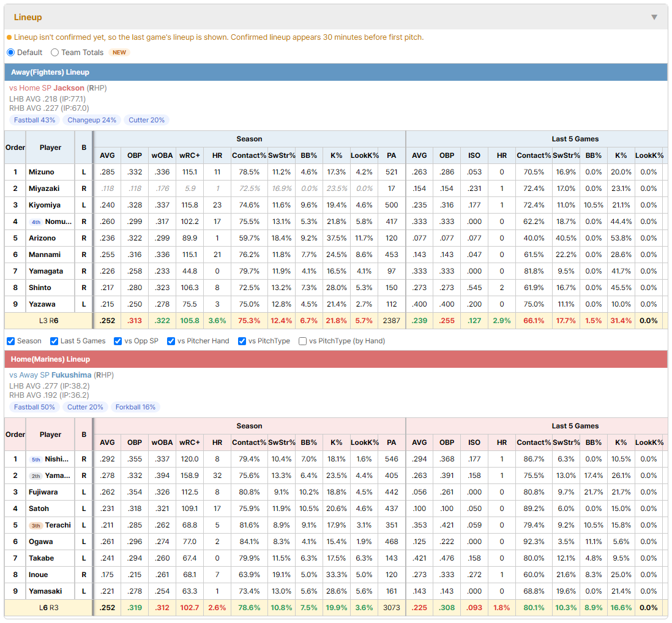The image size is (672, 623).
Task: Click the orange dot before lineup notice
Action: (x=9, y=38)
